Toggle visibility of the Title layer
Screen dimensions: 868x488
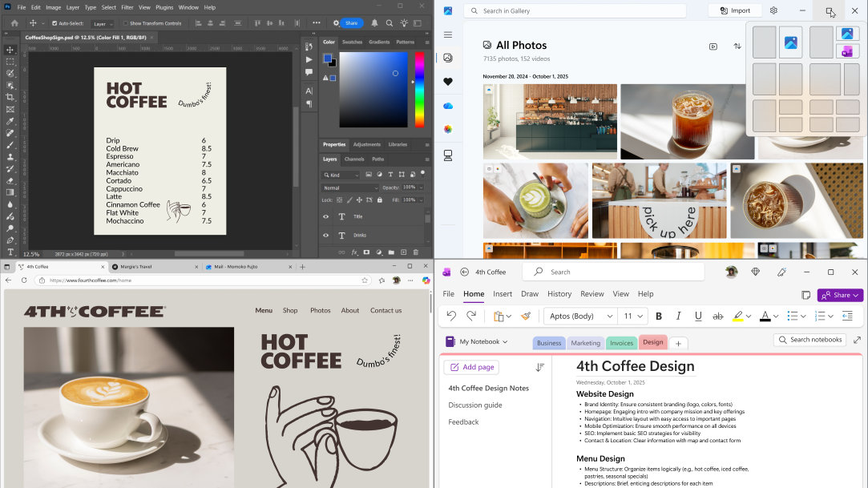point(325,216)
